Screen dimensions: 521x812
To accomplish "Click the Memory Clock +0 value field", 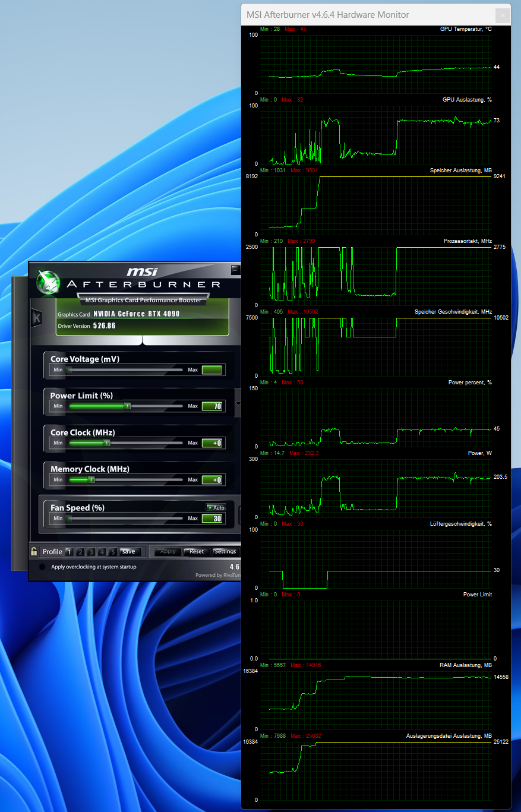I will [212, 480].
